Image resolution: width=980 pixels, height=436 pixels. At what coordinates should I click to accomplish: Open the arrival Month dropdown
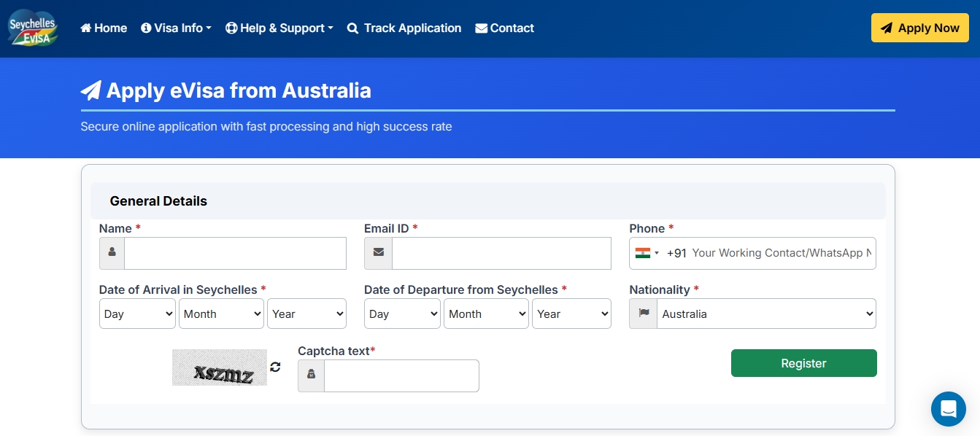tap(221, 314)
